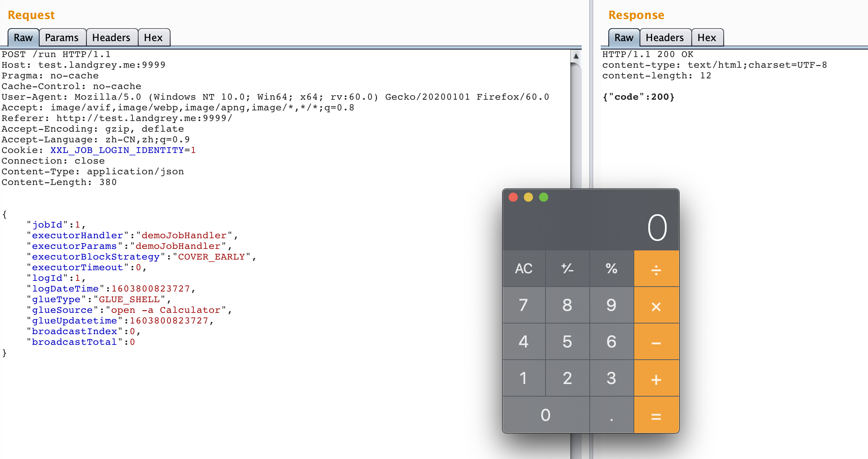This screenshot has width=868, height=459.
Task: Click the Connection: close header
Action: (53, 161)
